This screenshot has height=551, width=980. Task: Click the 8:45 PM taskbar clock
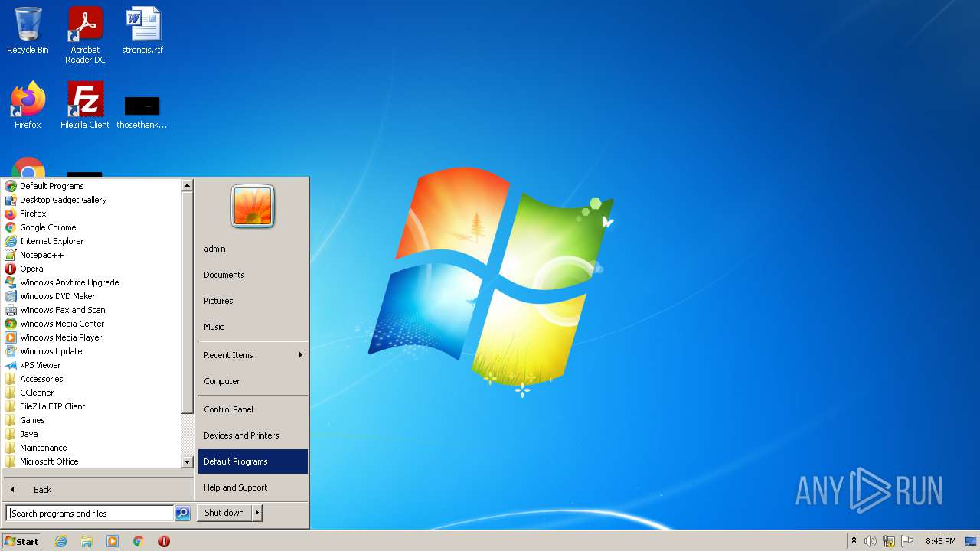coord(940,541)
